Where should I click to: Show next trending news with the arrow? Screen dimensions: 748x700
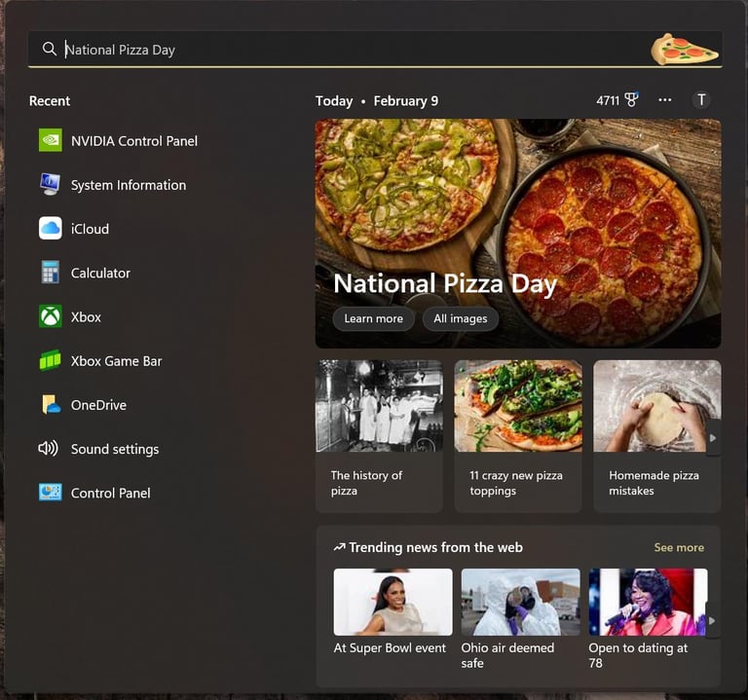click(712, 621)
